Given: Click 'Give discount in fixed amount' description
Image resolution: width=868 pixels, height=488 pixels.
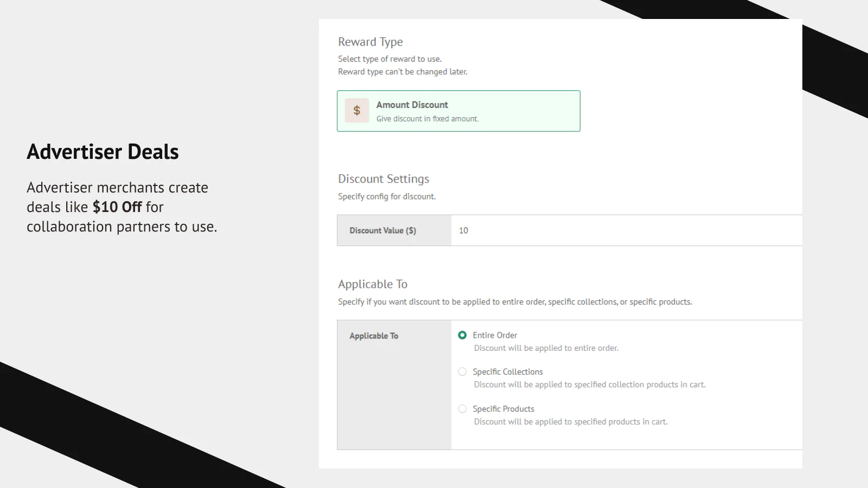Looking at the screenshot, I should [427, 119].
